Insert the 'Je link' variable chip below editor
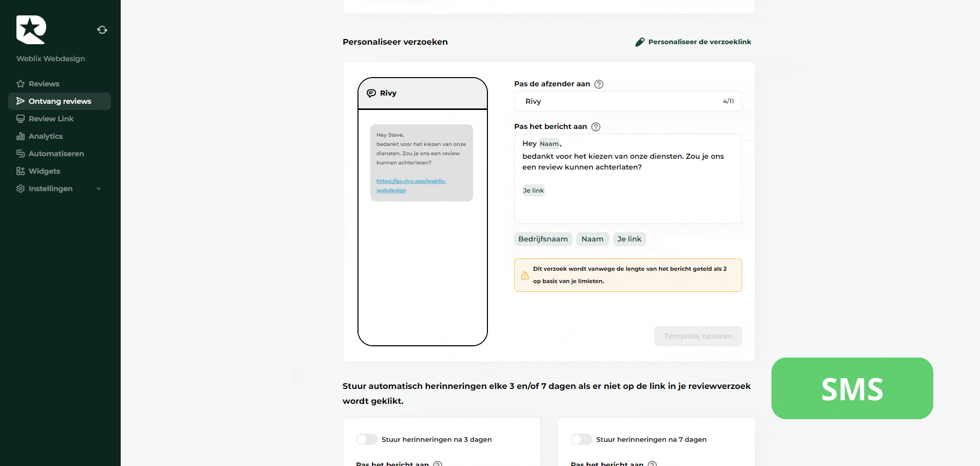 point(629,239)
